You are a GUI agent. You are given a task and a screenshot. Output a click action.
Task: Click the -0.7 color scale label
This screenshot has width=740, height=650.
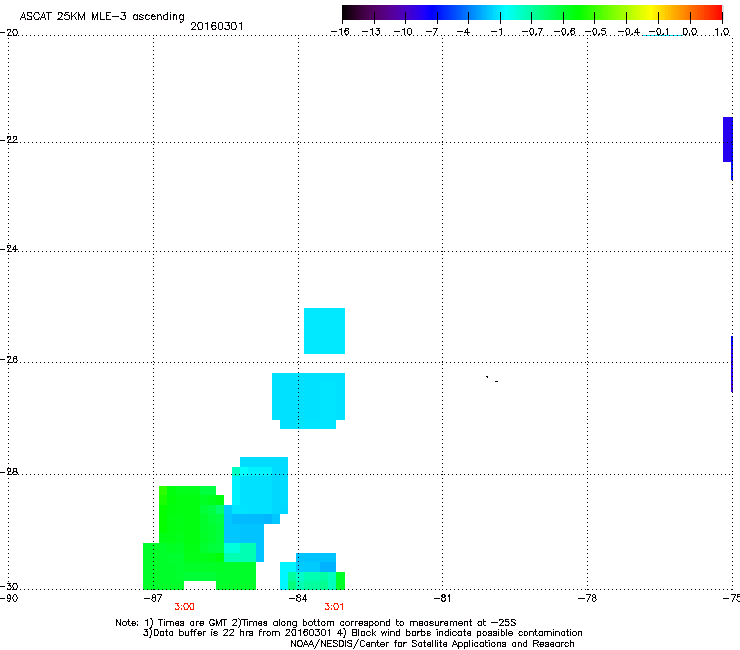click(532, 32)
